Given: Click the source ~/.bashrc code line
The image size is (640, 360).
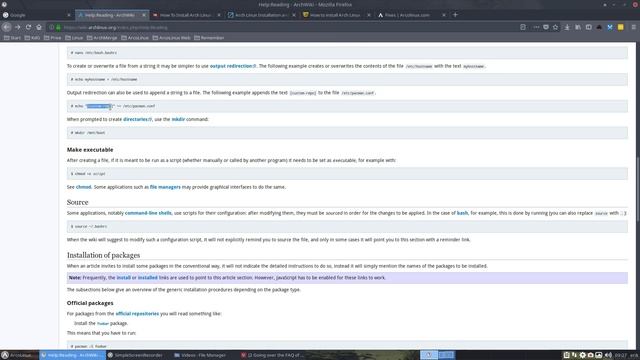Looking at the screenshot, I should click(347, 227).
